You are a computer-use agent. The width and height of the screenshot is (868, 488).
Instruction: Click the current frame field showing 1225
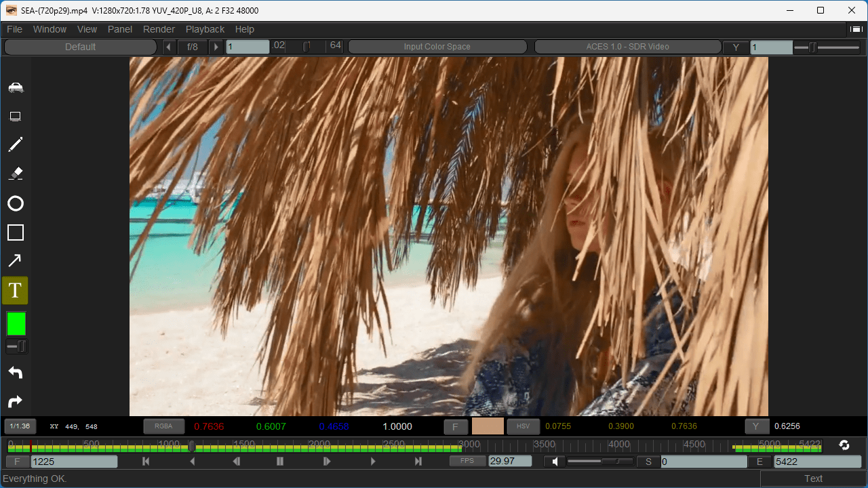click(74, 462)
